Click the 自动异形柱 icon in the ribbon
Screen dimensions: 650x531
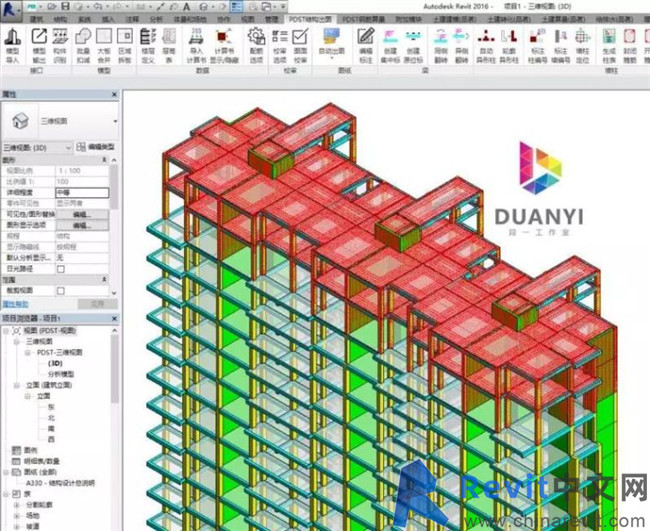[x=485, y=36]
